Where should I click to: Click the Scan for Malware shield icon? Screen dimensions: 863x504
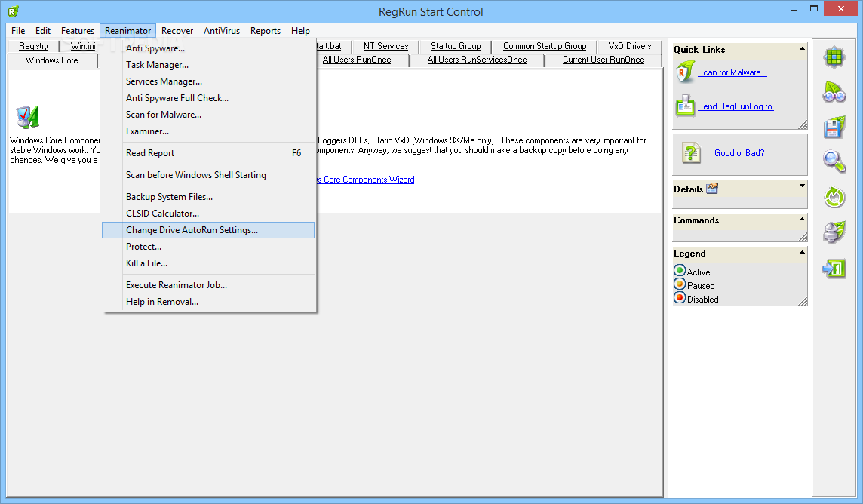pyautogui.click(x=685, y=72)
